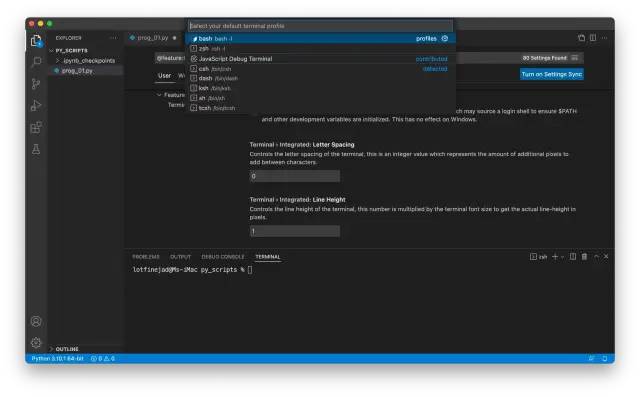Screen dimensions: 640x397
Task: Click the Letter Spacing input field
Action: (x=295, y=176)
